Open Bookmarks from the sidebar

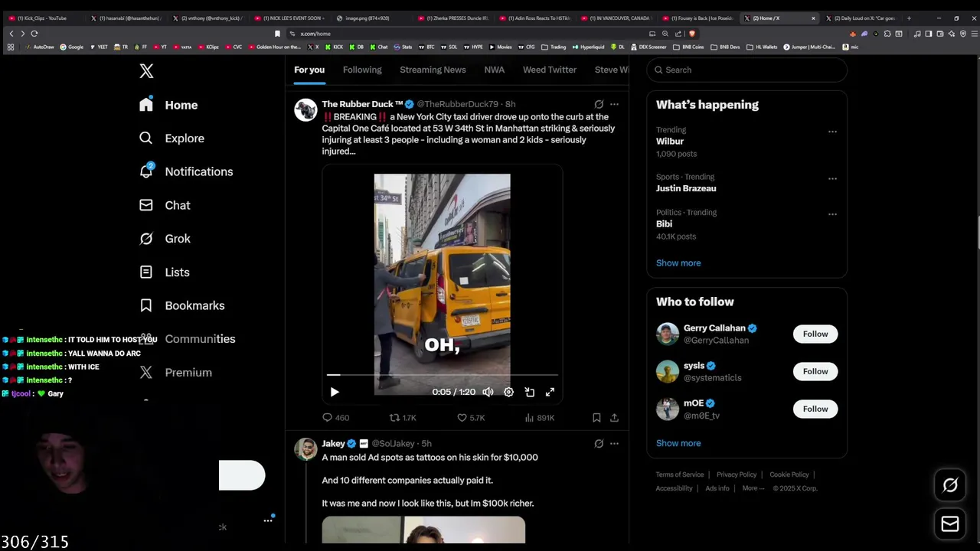tap(181, 305)
